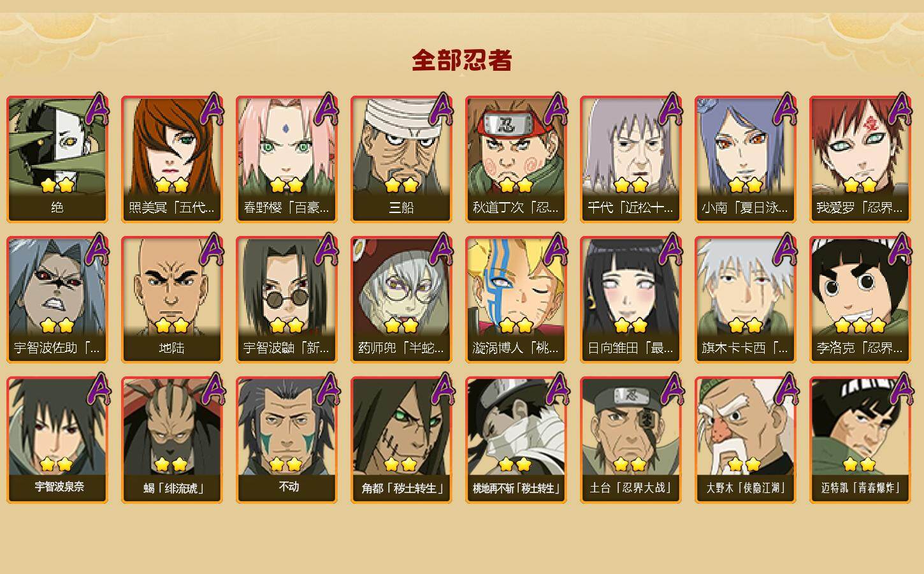Open the 桃地再不斩「秽土转生」 card
Viewport: 924px width, 574px height.
(516, 440)
